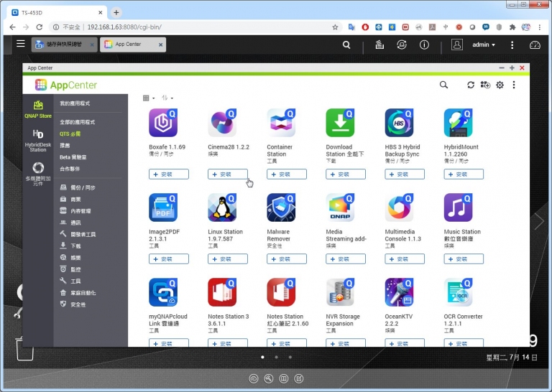This screenshot has height=392, width=552.
Task: Open the Multimedia Console icon
Action: click(x=399, y=207)
